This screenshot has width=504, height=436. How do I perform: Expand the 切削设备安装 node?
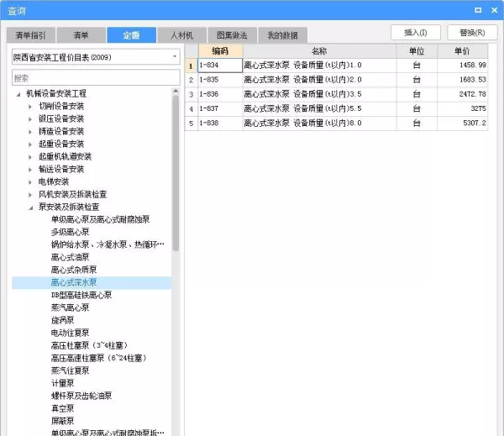pyautogui.click(x=30, y=107)
